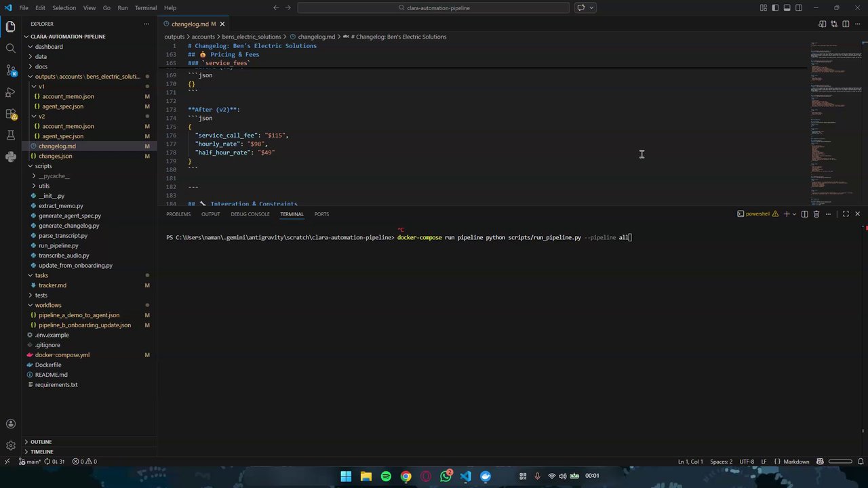The height and width of the screenshot is (488, 868).
Task: Open the Testing flask view
Action: pyautogui.click(x=10, y=136)
